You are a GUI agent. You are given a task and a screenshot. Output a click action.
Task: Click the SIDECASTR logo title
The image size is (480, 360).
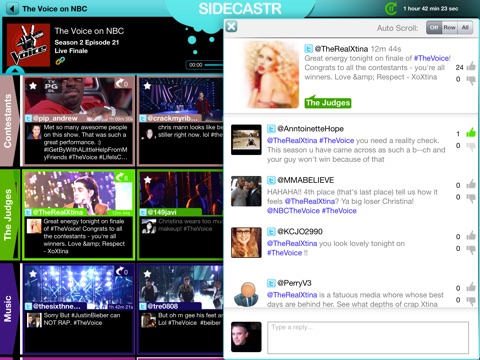coord(240,9)
